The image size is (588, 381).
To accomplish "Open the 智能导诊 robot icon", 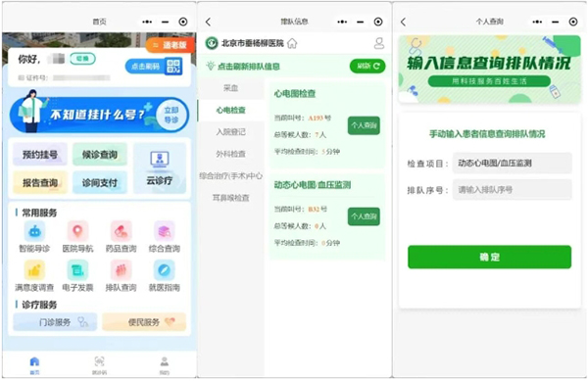I will click(x=34, y=231).
